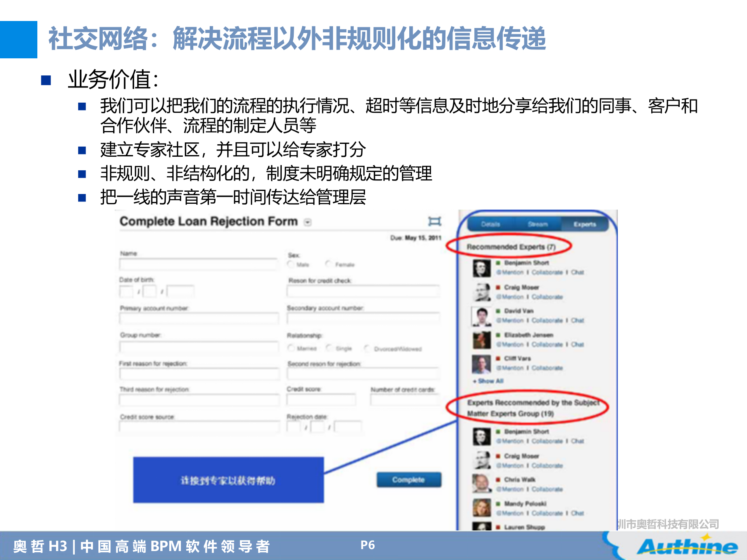Open Elizabeth Jensen's profile photo
The height and width of the screenshot is (560, 747).
482,339
